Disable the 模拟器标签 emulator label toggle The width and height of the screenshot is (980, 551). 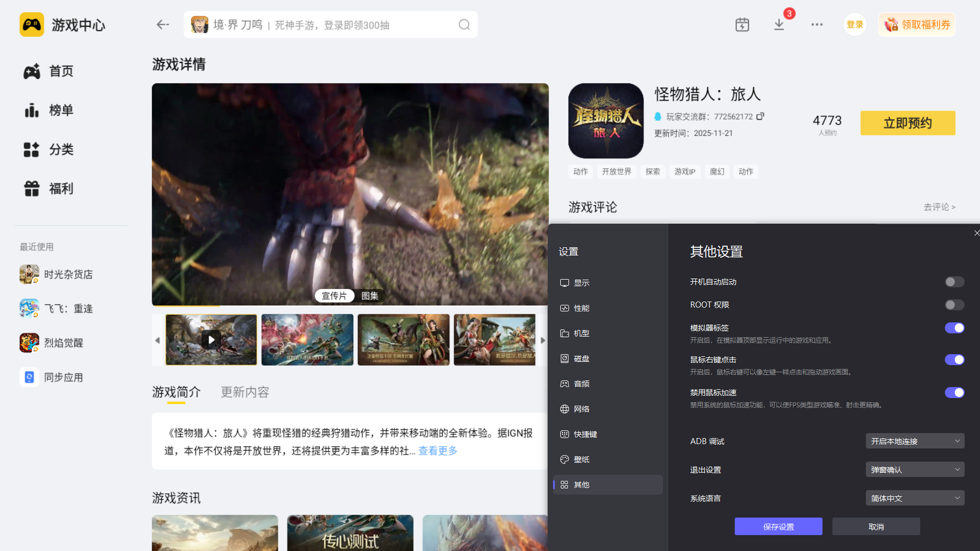tap(955, 327)
